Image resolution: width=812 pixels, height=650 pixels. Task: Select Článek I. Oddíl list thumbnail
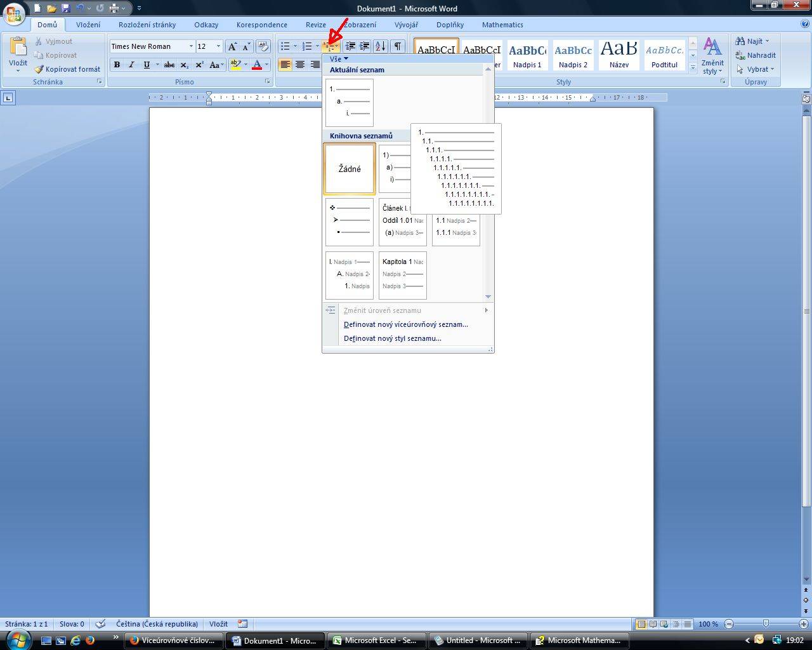point(403,222)
